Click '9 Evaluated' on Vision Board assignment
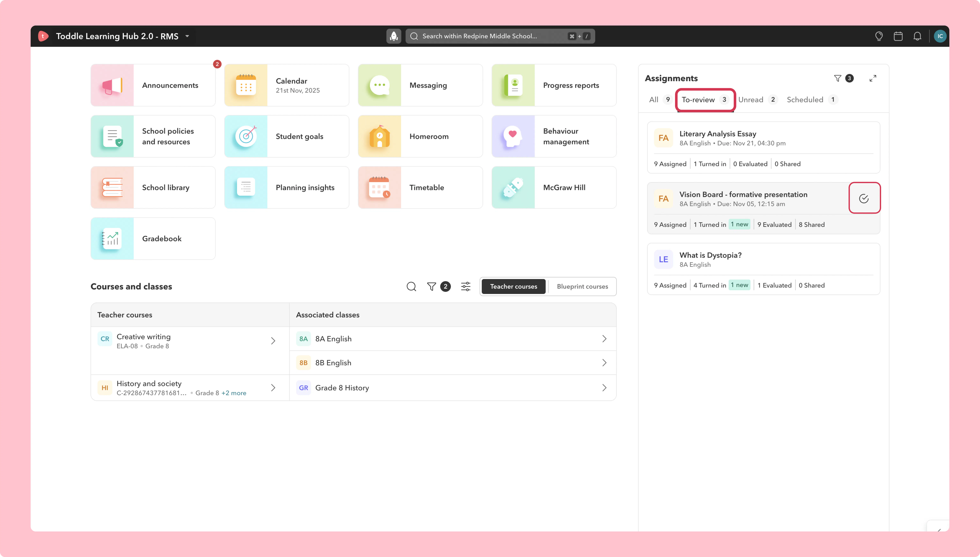This screenshot has height=557, width=980. click(774, 225)
